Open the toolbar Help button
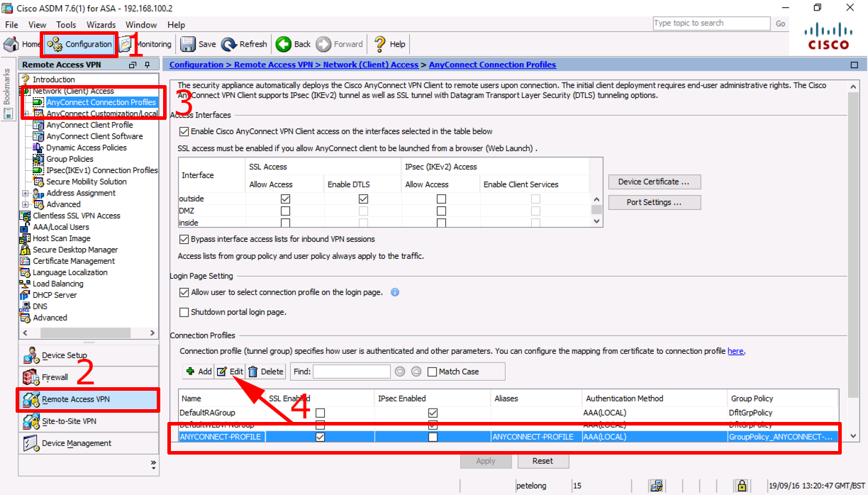Screen dimensions: 868x495 [390, 44]
